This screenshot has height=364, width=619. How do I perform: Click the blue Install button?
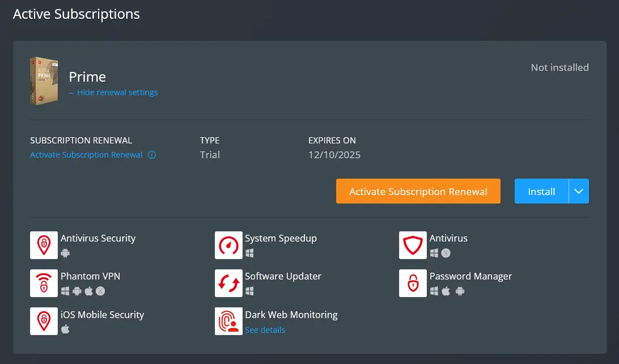pyautogui.click(x=541, y=191)
